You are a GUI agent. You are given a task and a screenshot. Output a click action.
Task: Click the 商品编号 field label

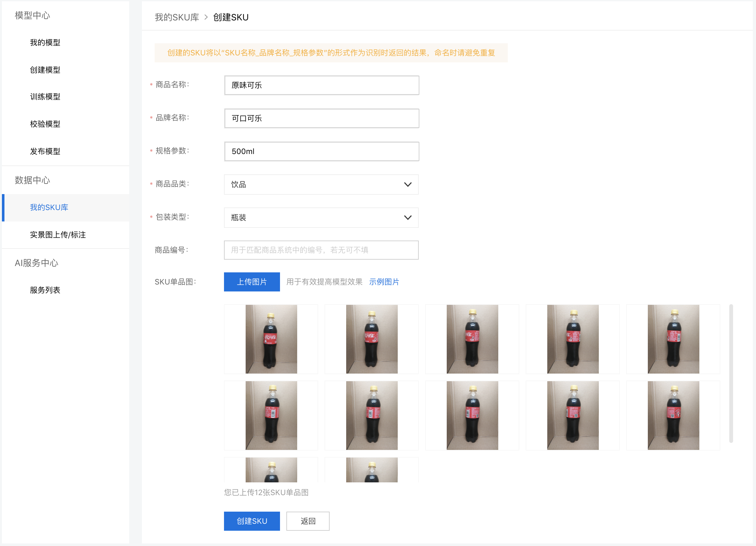(171, 250)
